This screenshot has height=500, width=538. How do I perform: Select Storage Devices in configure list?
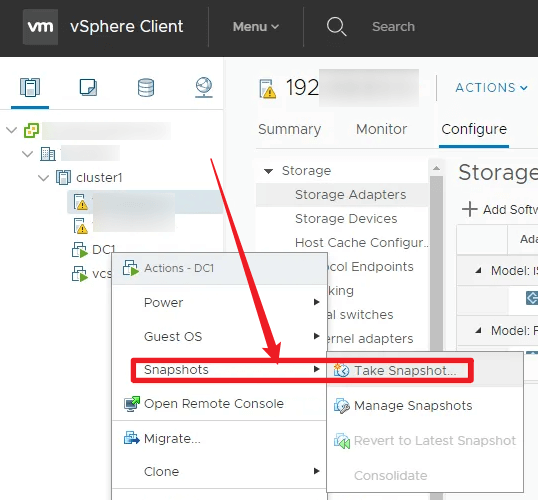tap(346, 219)
